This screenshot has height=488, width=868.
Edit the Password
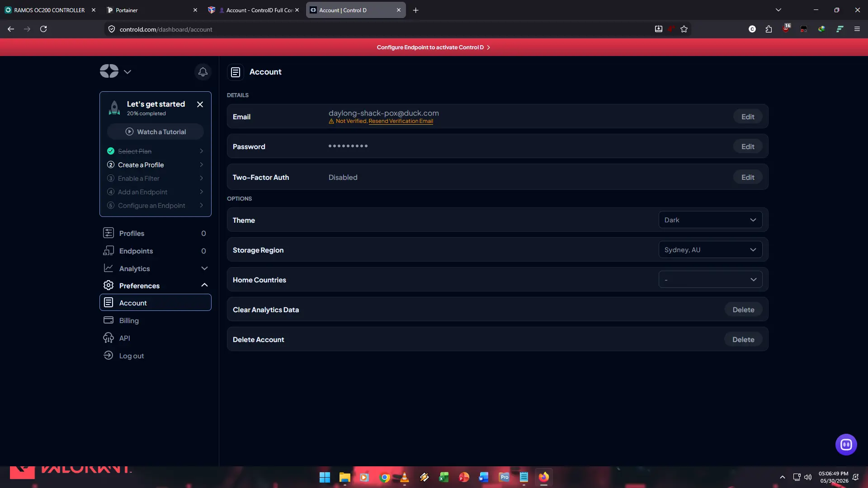(748, 146)
